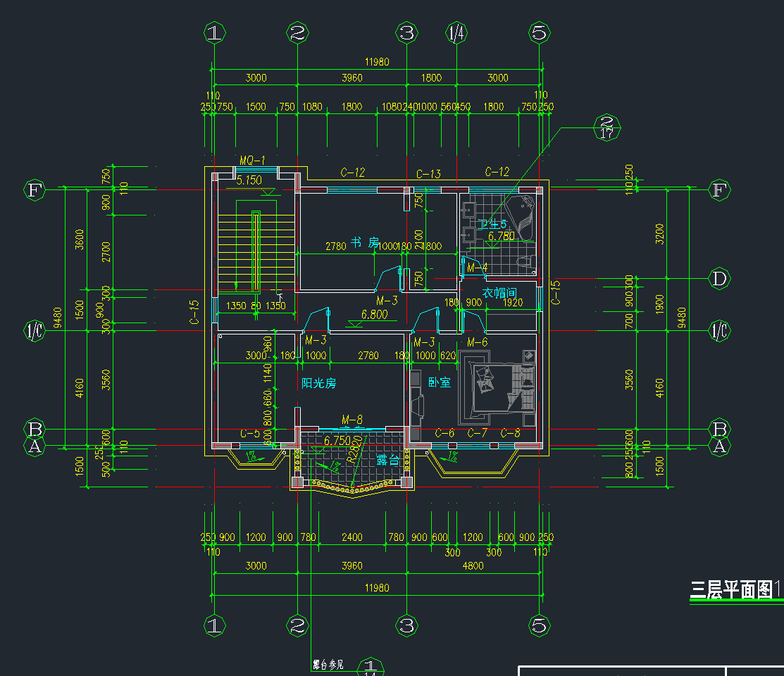Select the C-13 window tag

coord(428,174)
